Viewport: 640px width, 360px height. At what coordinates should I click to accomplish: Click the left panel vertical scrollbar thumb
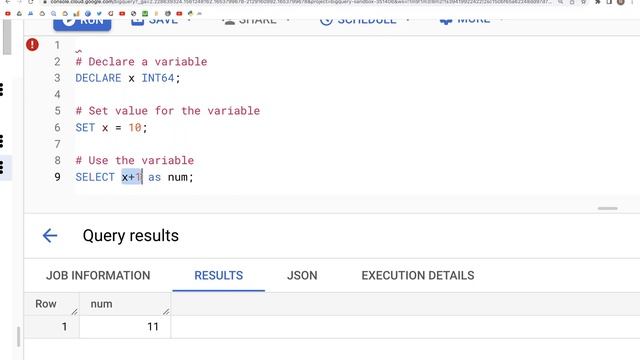(7, 37)
